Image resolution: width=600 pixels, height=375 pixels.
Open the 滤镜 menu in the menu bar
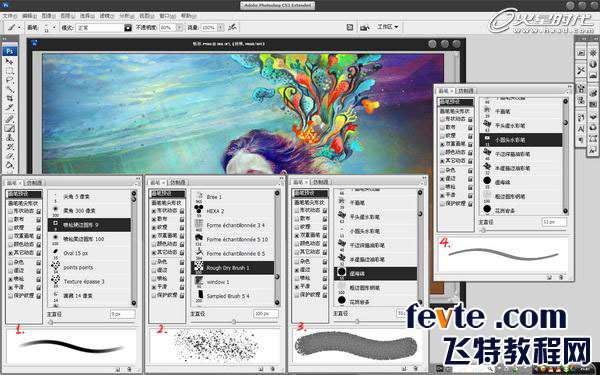(x=105, y=16)
